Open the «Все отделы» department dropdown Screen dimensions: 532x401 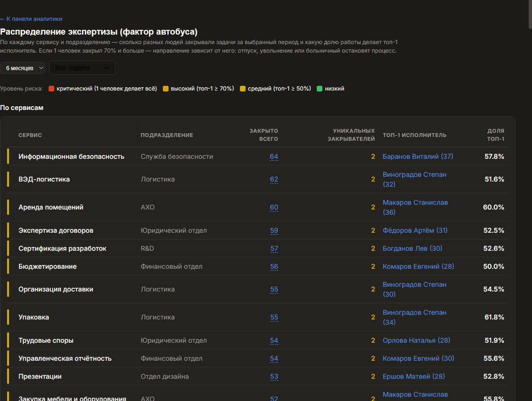coord(82,68)
